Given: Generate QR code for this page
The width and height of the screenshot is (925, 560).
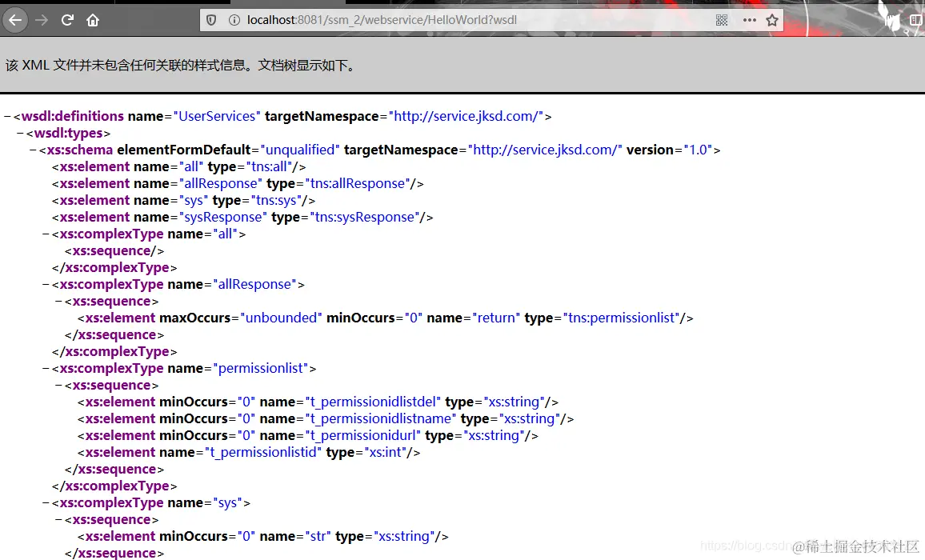Looking at the screenshot, I should pyautogui.click(x=722, y=20).
